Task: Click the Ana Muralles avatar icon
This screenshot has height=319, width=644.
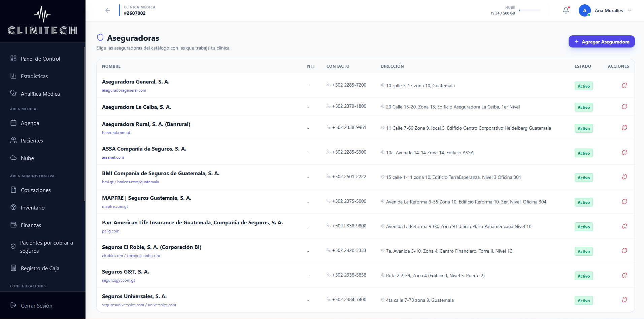Action: click(x=585, y=10)
